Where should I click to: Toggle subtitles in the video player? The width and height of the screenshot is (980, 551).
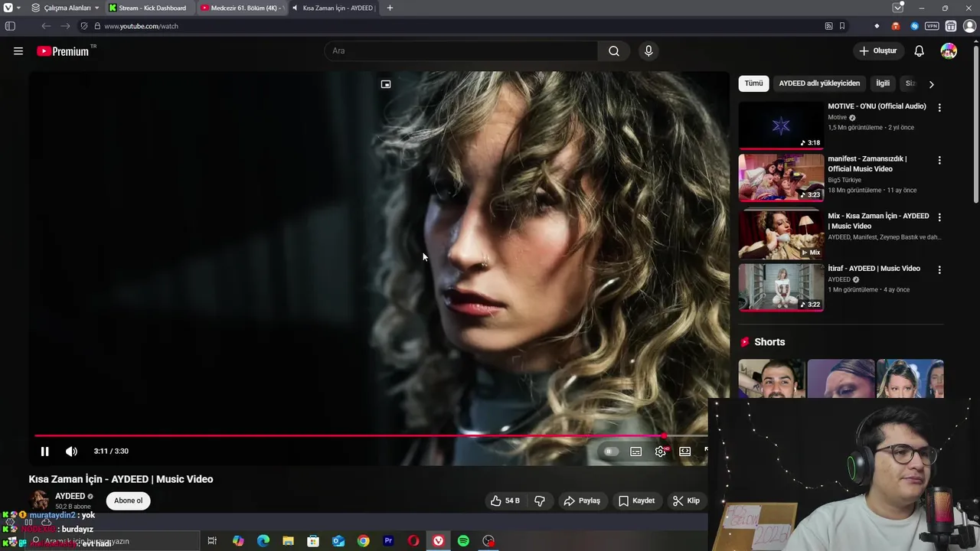635,452
